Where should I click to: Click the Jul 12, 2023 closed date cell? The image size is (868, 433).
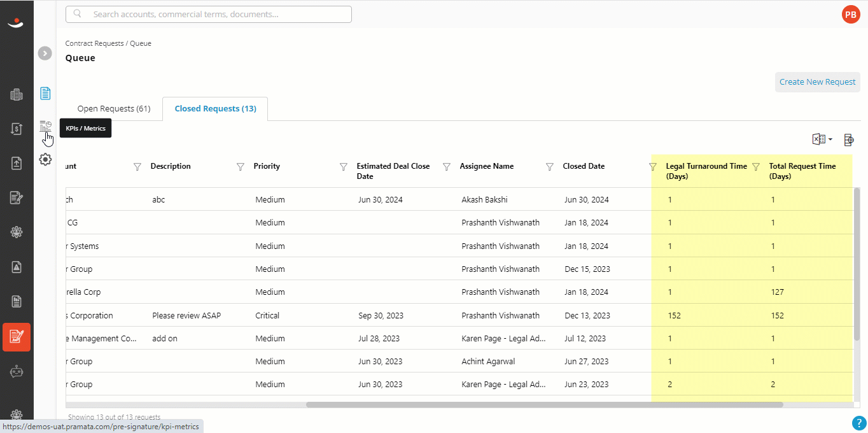[x=585, y=338]
